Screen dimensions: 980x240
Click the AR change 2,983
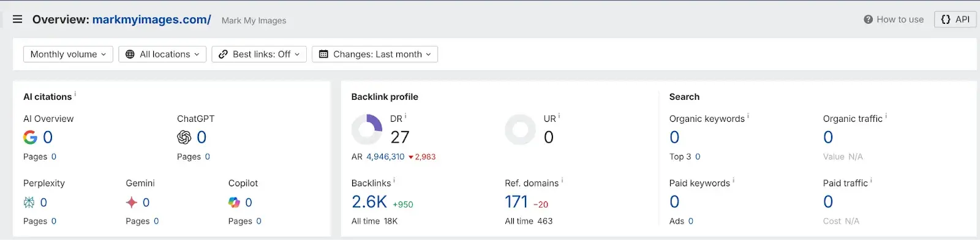click(x=422, y=157)
